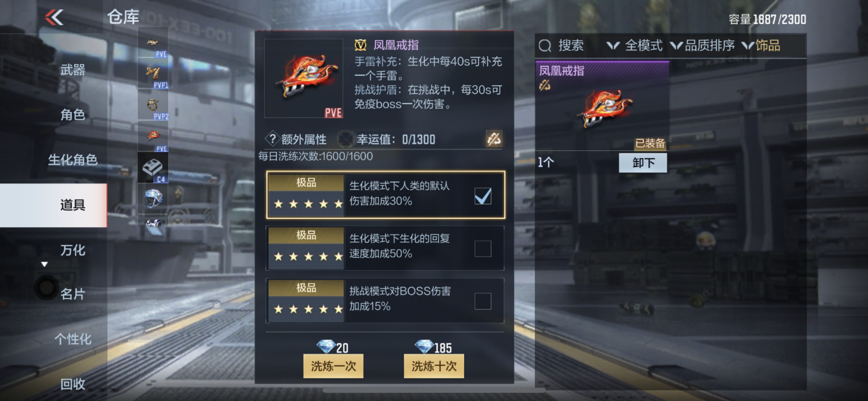
Task: Expand the 品质排序 sort dropdown
Action: pos(702,46)
